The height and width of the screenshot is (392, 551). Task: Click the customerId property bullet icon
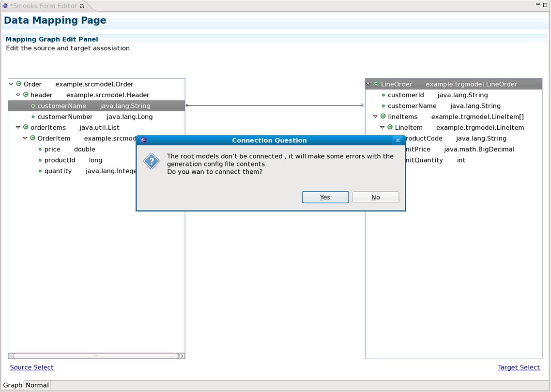pos(383,95)
